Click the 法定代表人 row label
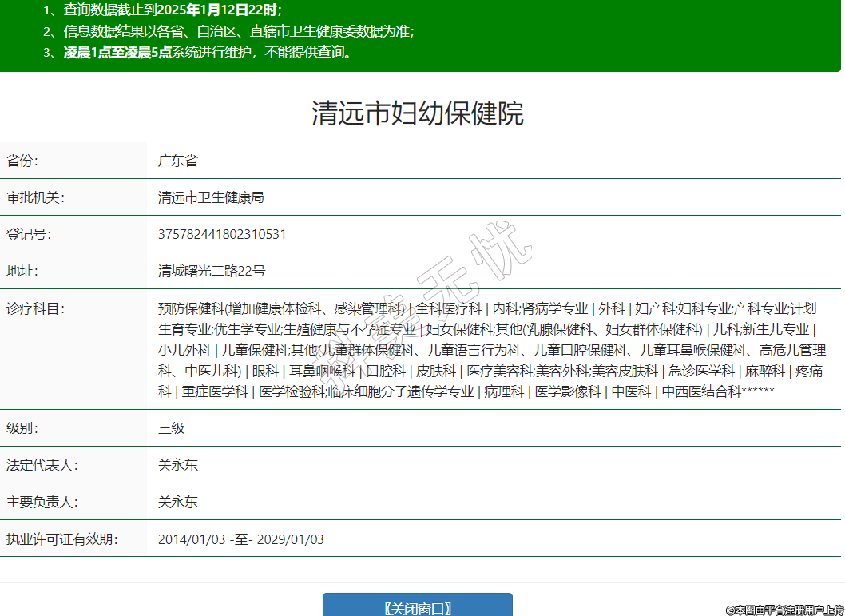Image resolution: width=845 pixels, height=616 pixels. 42,465
